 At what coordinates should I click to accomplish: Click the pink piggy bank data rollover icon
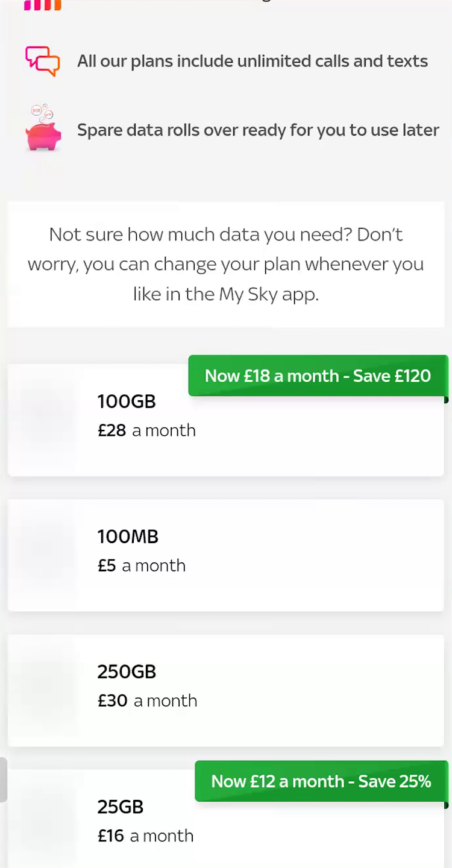[x=43, y=130]
